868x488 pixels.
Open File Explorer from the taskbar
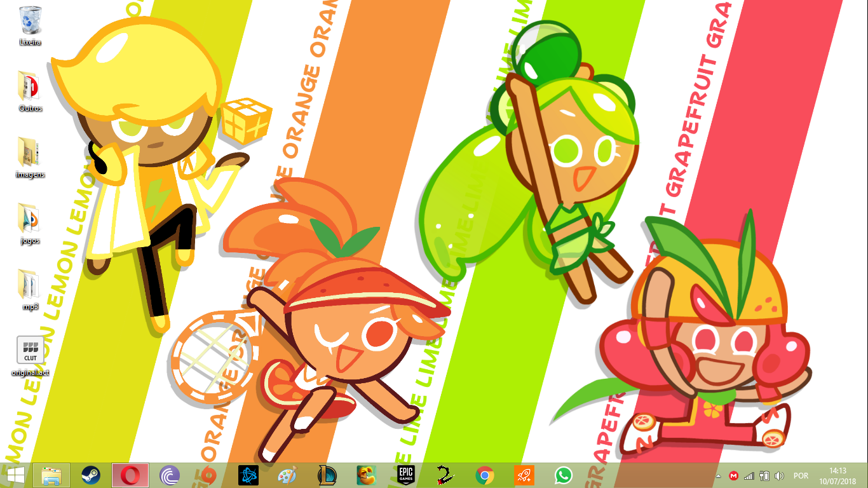click(51, 475)
